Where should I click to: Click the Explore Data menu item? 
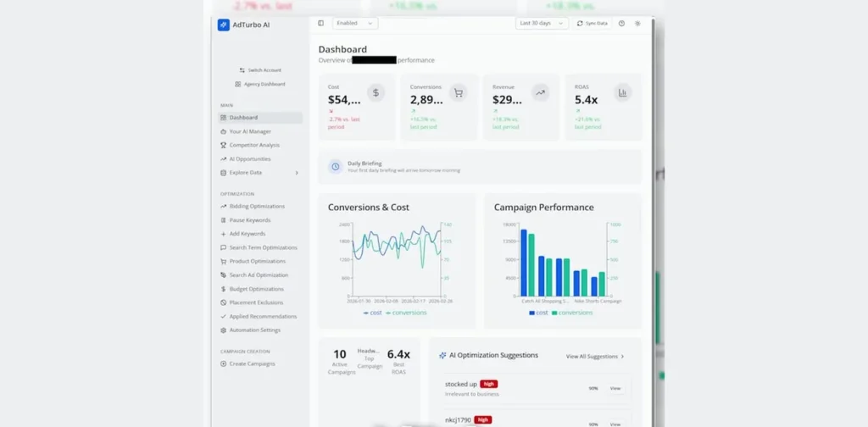point(260,173)
